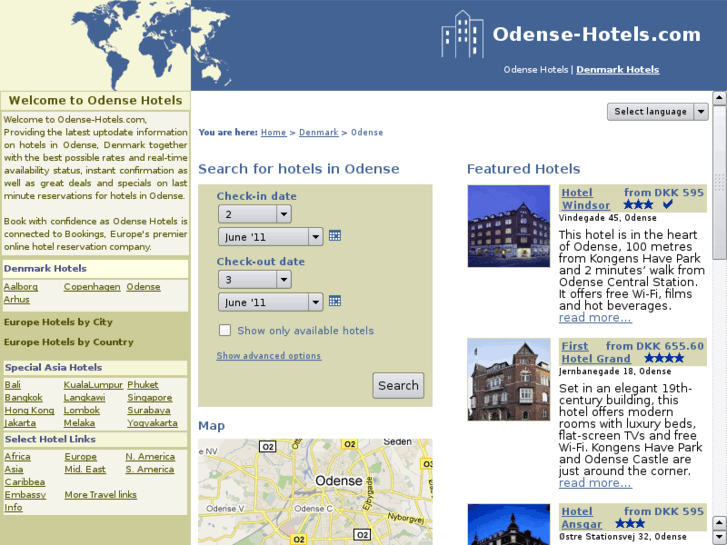
Task: Open the Arhus hotels link
Action: pos(17,299)
